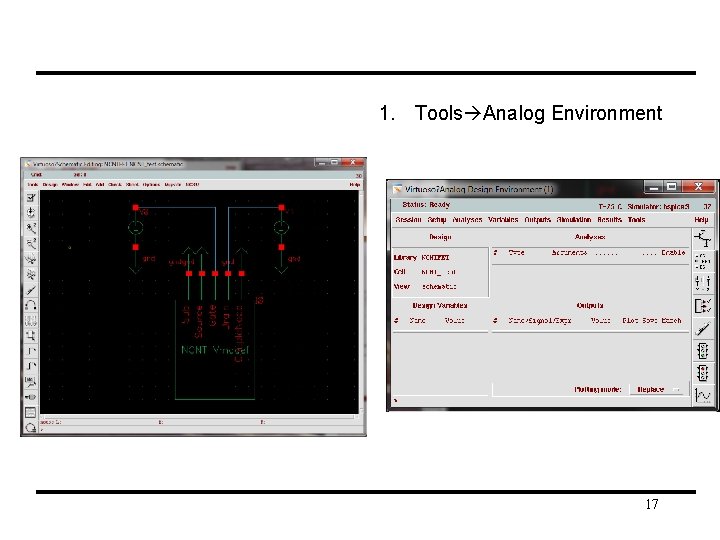Select the wide Wire tool

click(31, 366)
